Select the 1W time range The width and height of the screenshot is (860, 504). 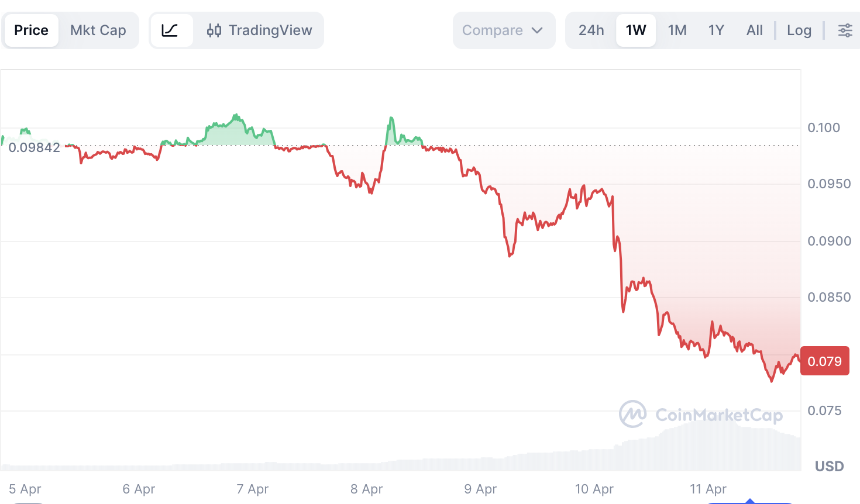(636, 30)
